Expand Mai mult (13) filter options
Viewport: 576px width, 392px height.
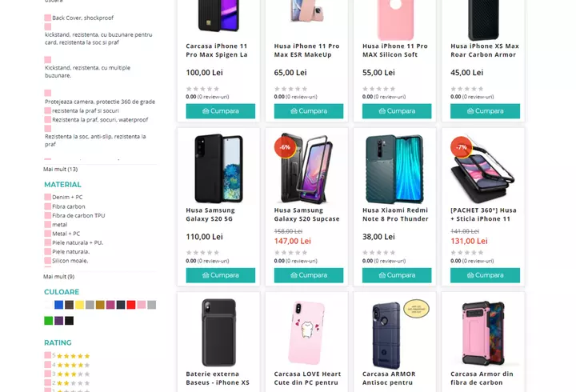pyautogui.click(x=60, y=170)
